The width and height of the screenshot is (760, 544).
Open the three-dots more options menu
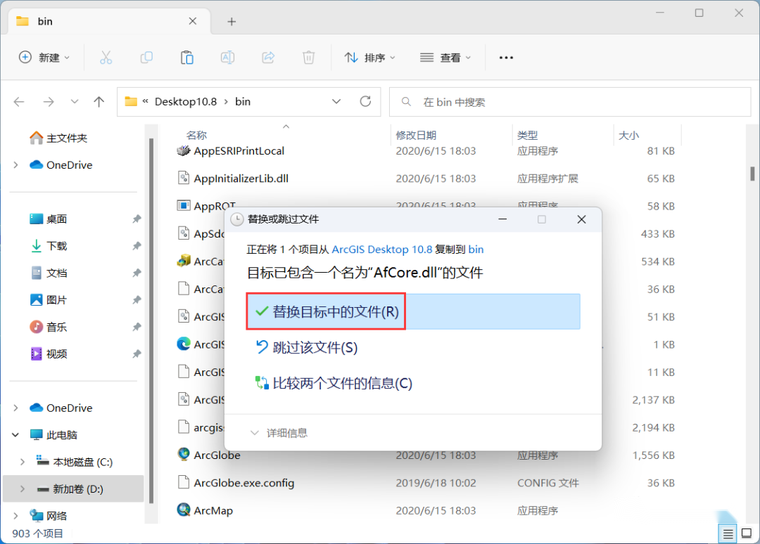pos(506,58)
